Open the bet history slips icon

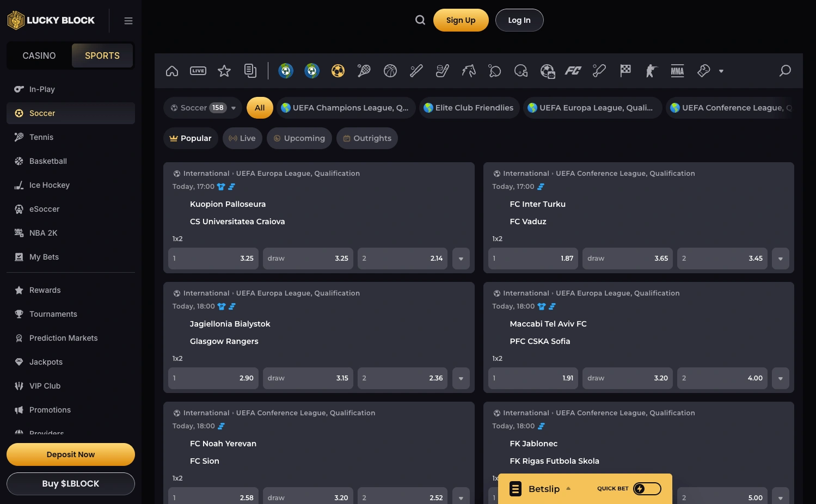pyautogui.click(x=250, y=71)
